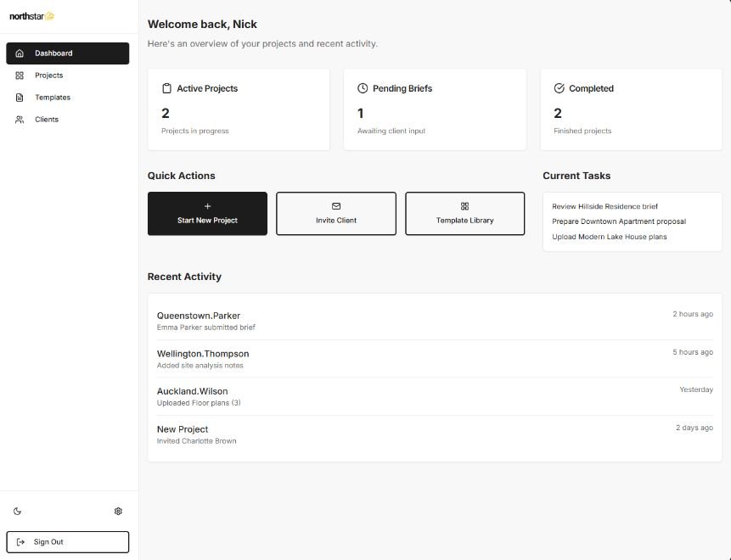Screen dimensions: 731x560
Task: Click the Invite Client button
Action: pyautogui.click(x=336, y=213)
